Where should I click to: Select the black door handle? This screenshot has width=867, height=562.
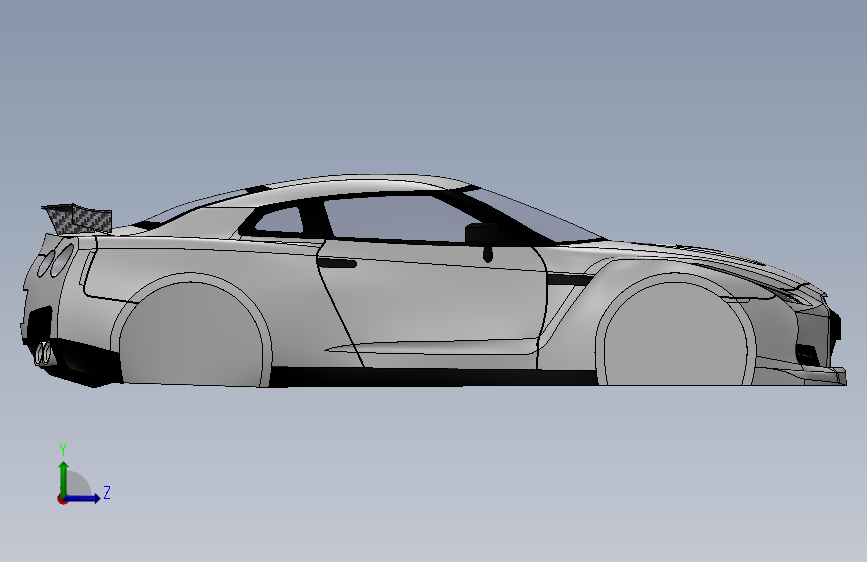(x=337, y=263)
